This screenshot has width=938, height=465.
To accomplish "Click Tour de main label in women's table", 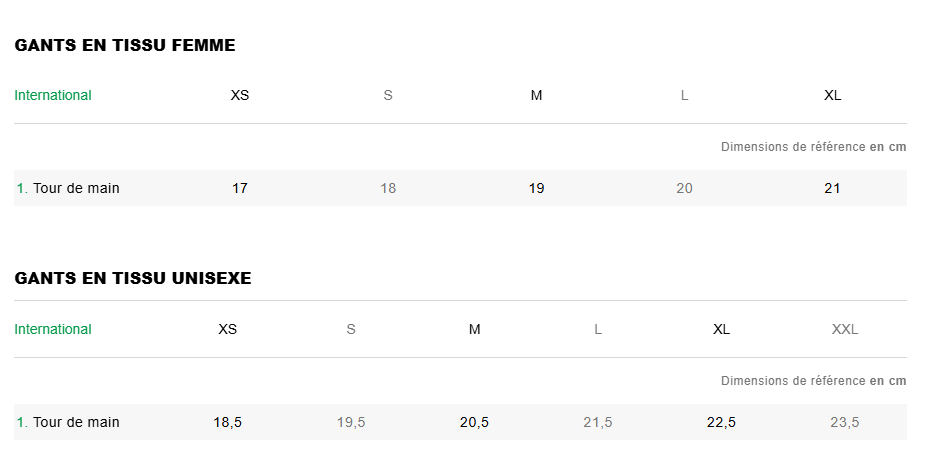I will 76,188.
